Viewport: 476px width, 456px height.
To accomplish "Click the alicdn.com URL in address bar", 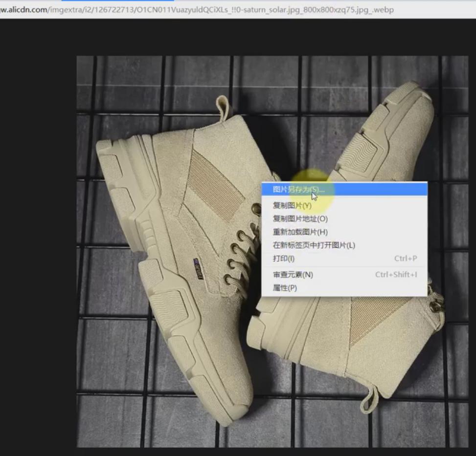I will point(197,10).
